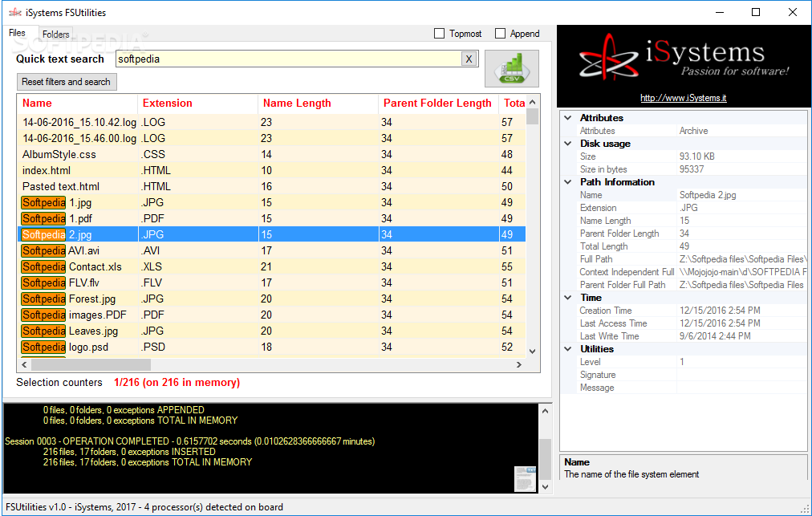Collapse the Disk usage section
Image resolution: width=812 pixels, height=516 pixels.
(x=568, y=144)
